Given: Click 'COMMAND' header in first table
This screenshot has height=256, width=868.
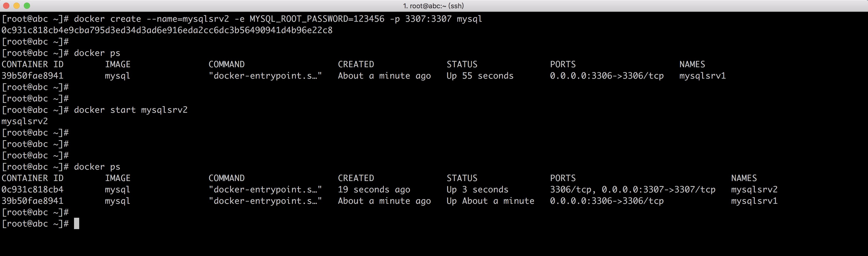Looking at the screenshot, I should (226, 64).
